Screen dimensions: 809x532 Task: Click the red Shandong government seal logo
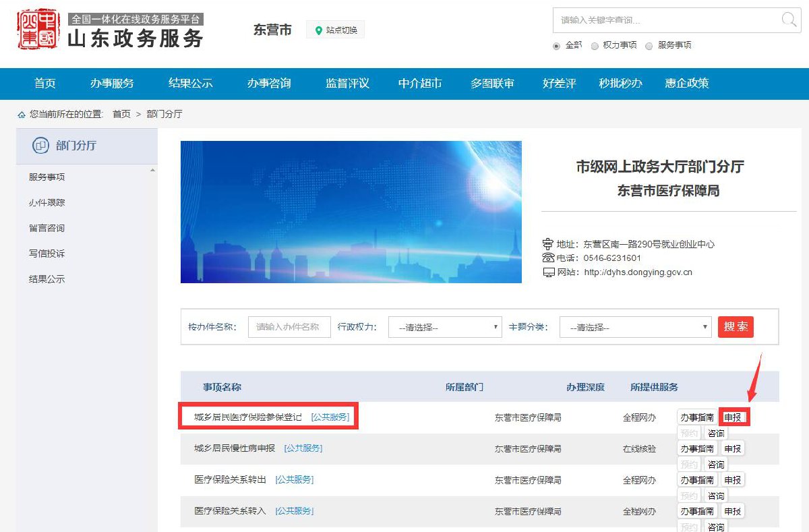click(x=37, y=30)
